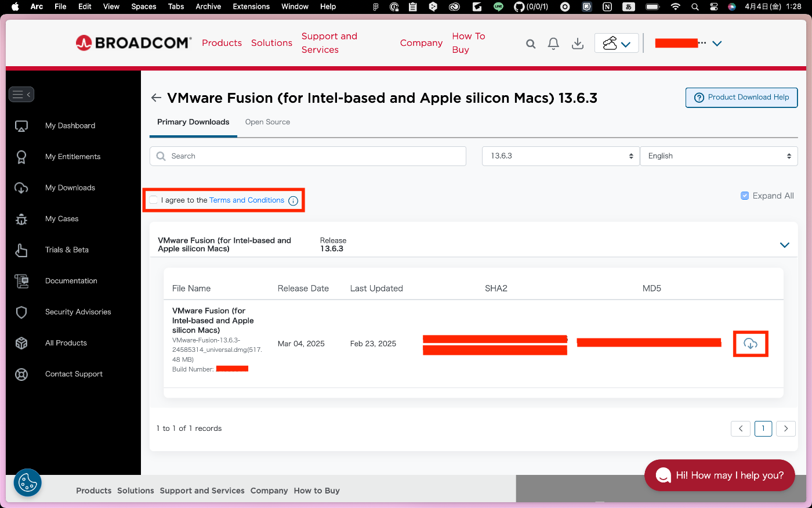The height and width of the screenshot is (508, 812).
Task: Open the cloud selector dropdown
Action: pyautogui.click(x=617, y=44)
